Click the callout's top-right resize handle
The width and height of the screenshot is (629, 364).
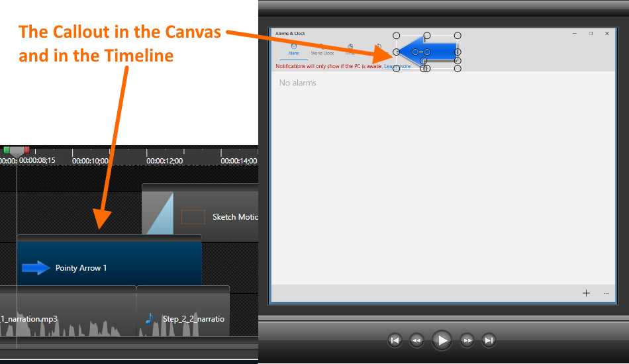click(458, 36)
